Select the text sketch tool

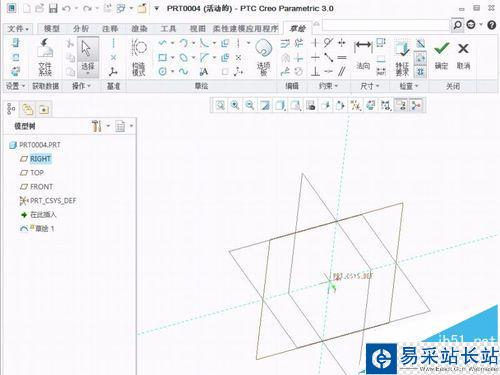pos(204,71)
